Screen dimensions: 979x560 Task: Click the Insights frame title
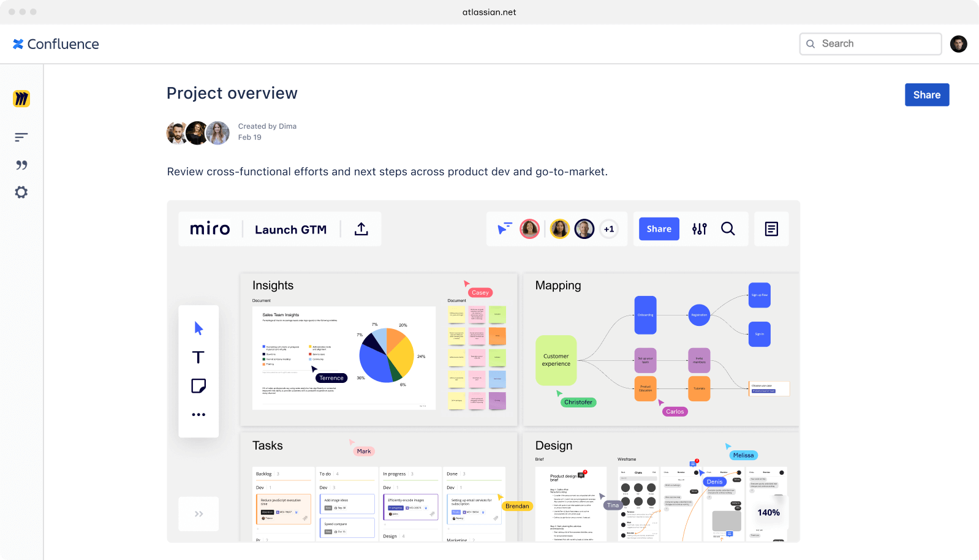273,286
